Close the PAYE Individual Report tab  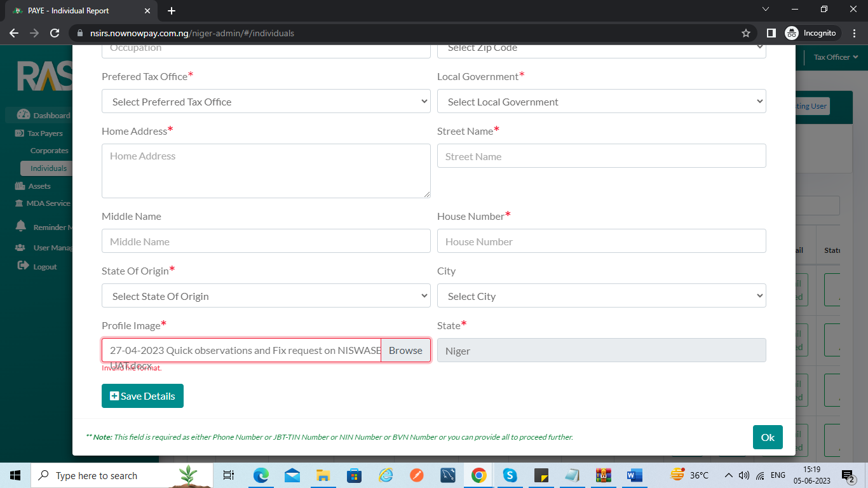click(147, 11)
